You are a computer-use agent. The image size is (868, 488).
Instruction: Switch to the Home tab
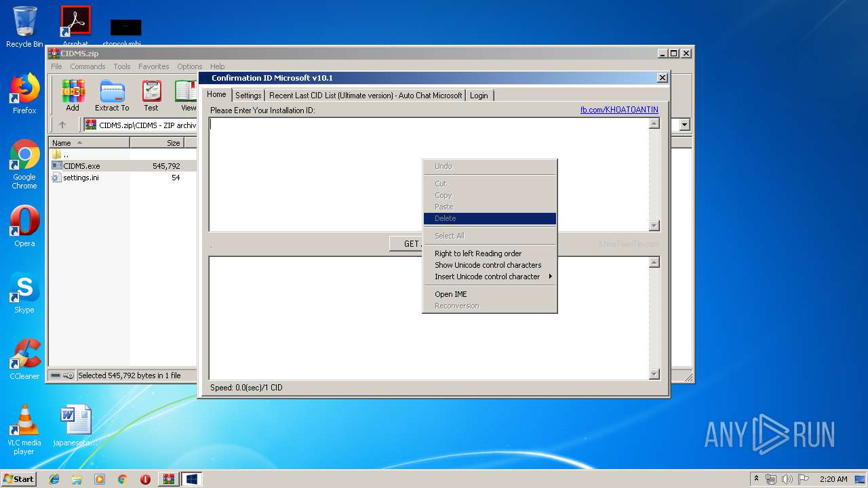click(216, 94)
